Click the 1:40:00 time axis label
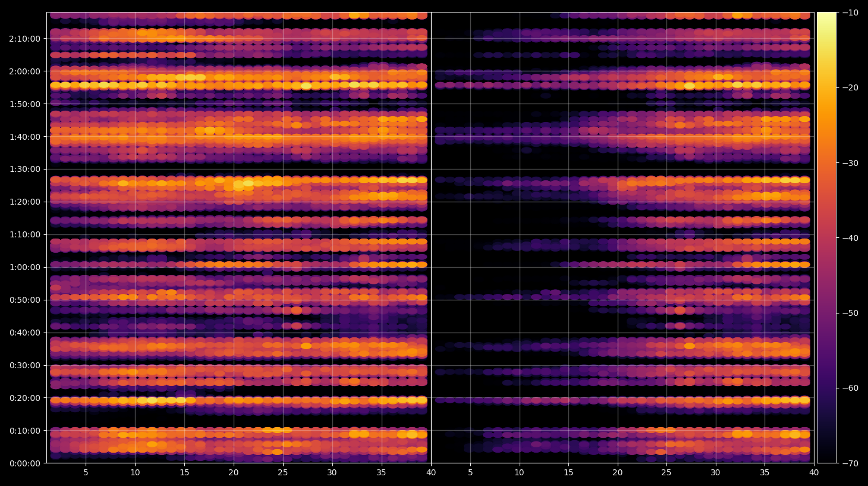This screenshot has height=486, width=868. click(x=25, y=137)
